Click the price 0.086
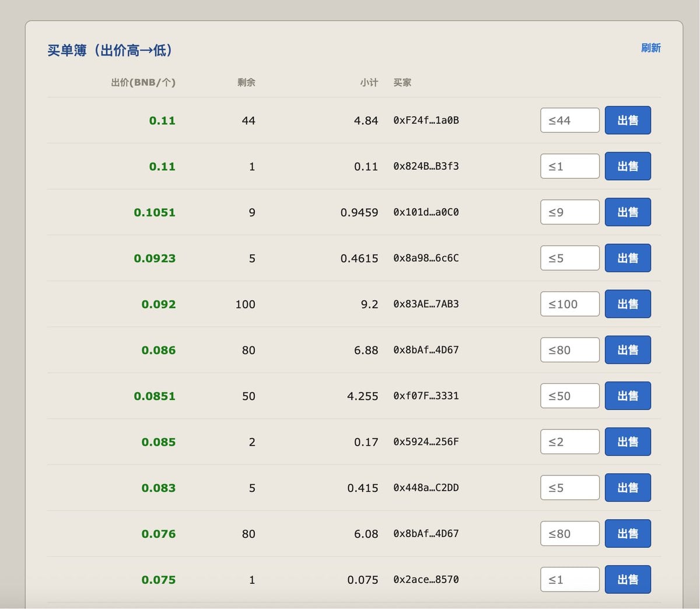 (x=159, y=350)
